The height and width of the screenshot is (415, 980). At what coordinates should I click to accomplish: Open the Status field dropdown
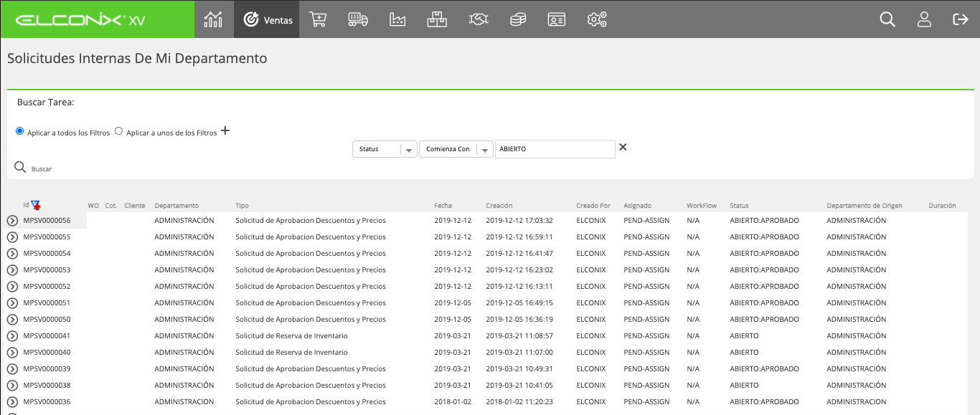pyautogui.click(x=385, y=149)
